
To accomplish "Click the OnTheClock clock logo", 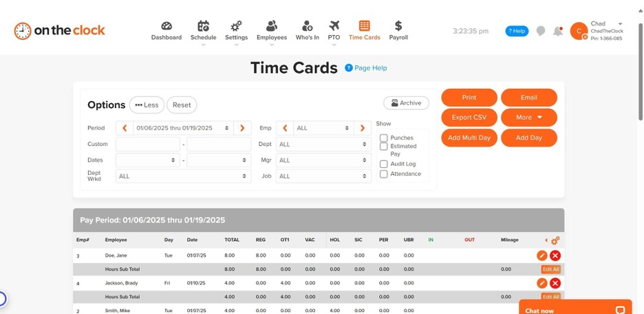I will (23, 31).
